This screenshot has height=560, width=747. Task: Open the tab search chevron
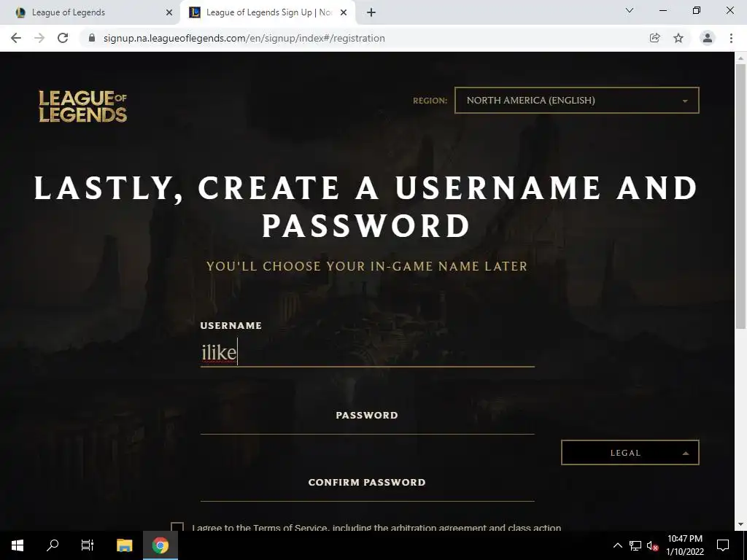coord(630,10)
